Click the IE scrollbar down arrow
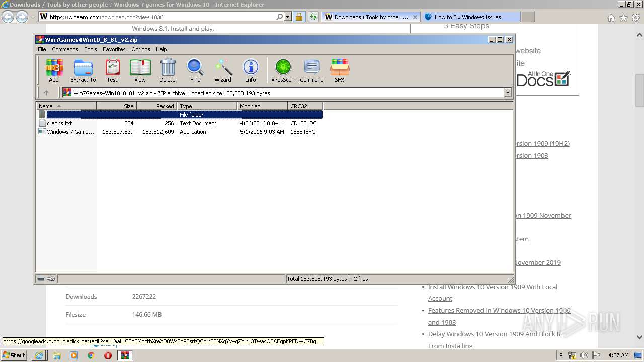644x362 pixels. (x=639, y=337)
